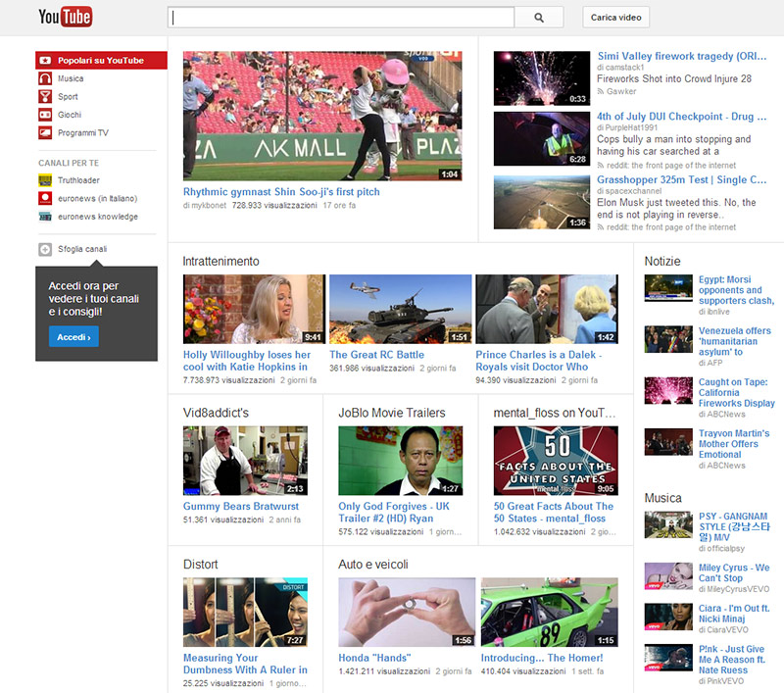Click the Sport trophy icon
The height and width of the screenshot is (693, 784).
click(45, 96)
